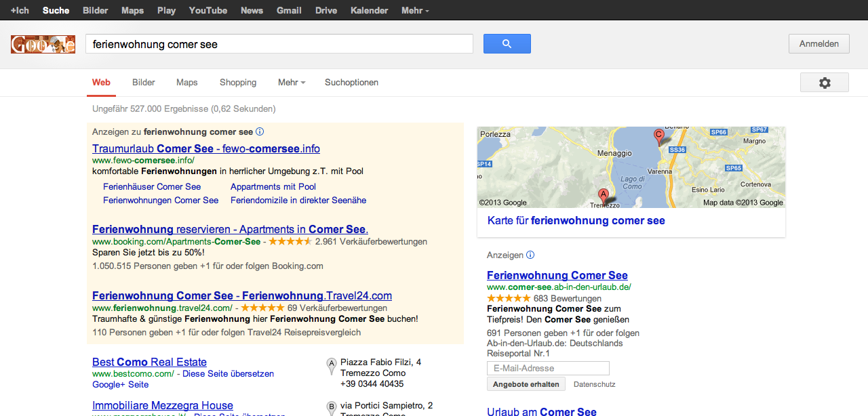
Task: Switch to the Shopping search tab
Action: [238, 83]
